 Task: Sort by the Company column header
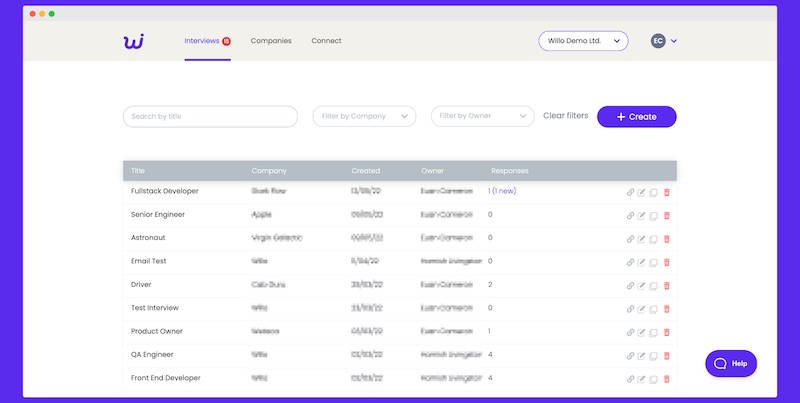(269, 171)
